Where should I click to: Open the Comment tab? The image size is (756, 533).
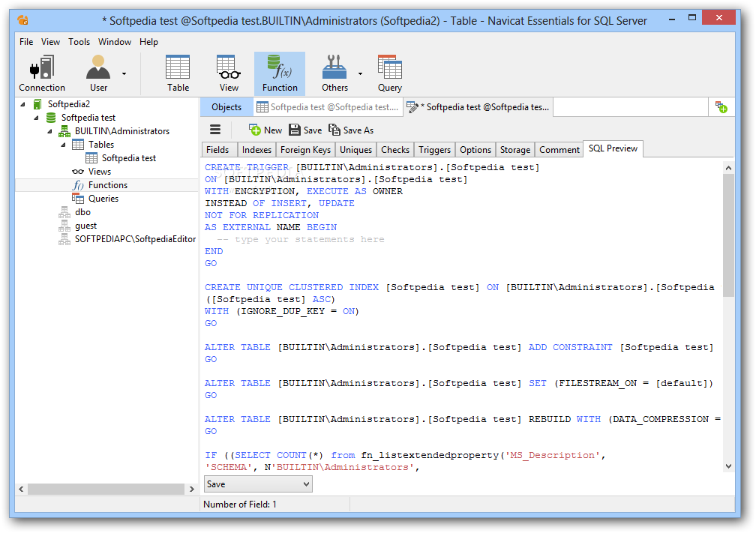coord(559,150)
